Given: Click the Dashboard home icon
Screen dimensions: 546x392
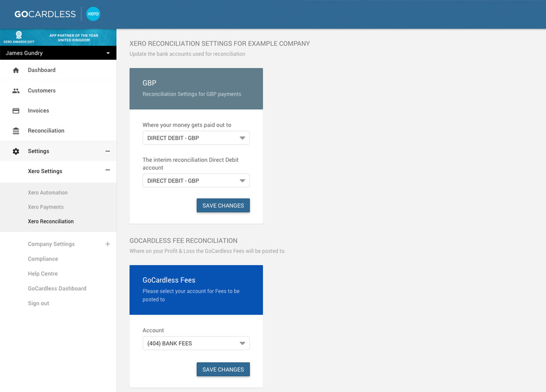Looking at the screenshot, I should coord(16,70).
